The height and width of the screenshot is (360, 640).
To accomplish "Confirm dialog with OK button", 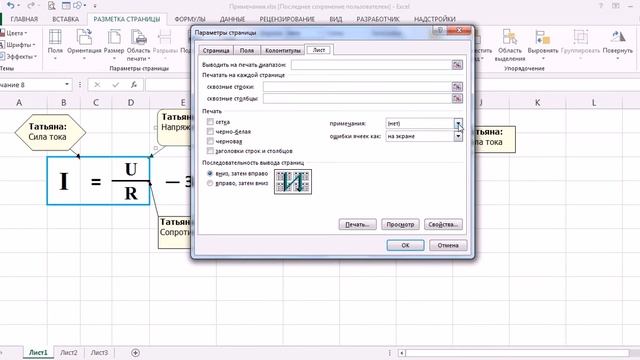I will pos(405,245).
